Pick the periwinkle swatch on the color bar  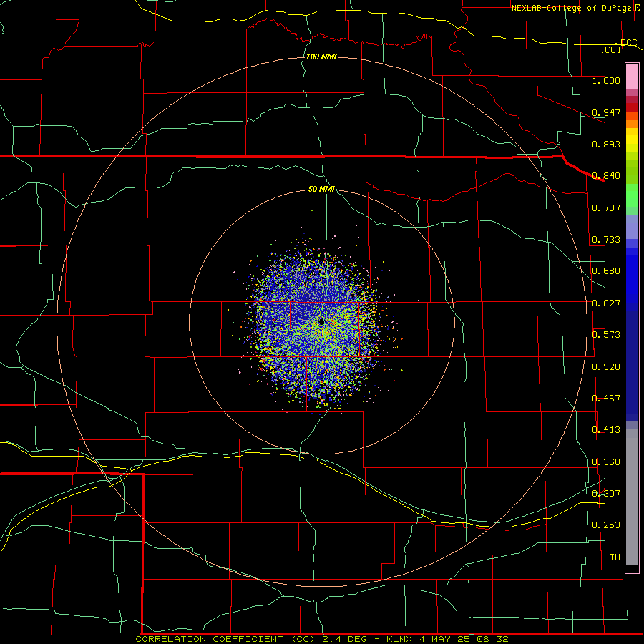(x=632, y=228)
